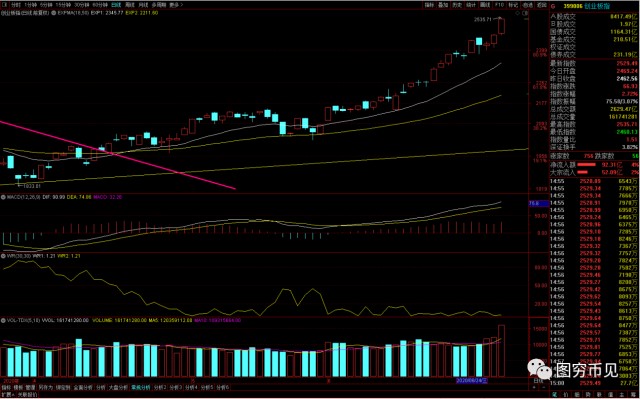Screen dimensions: 640x399
Task: Select the 15分钟 period tab
Action: [63, 5]
